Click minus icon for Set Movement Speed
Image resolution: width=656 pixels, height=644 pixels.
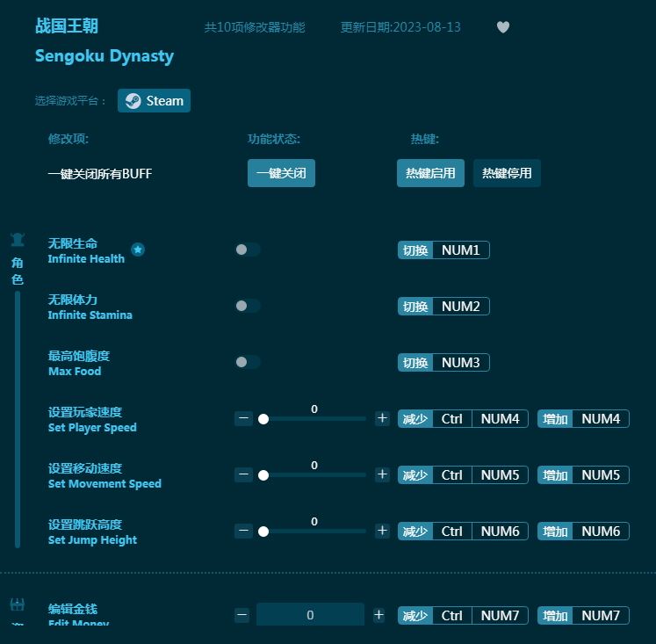243,475
